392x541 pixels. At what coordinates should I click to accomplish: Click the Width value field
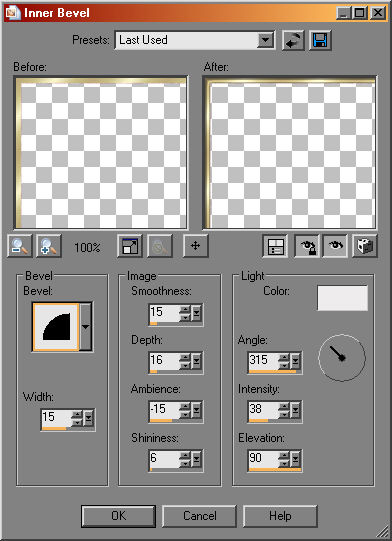(x=56, y=417)
